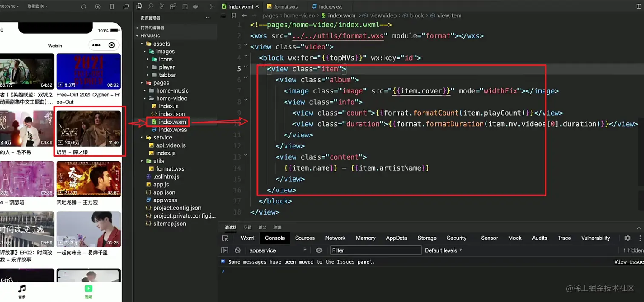The height and width of the screenshot is (302, 644).
Task: Clear the console with the ban icon
Action: pos(238,250)
